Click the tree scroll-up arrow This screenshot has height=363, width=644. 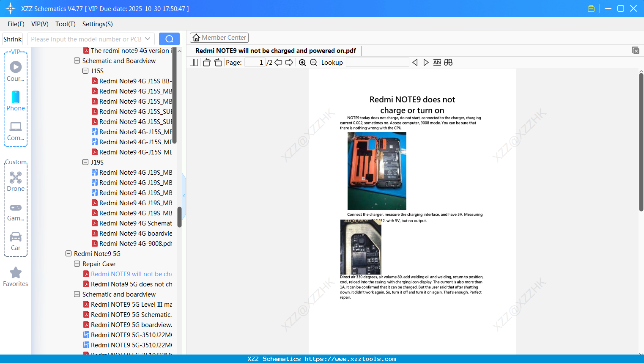[x=179, y=51]
